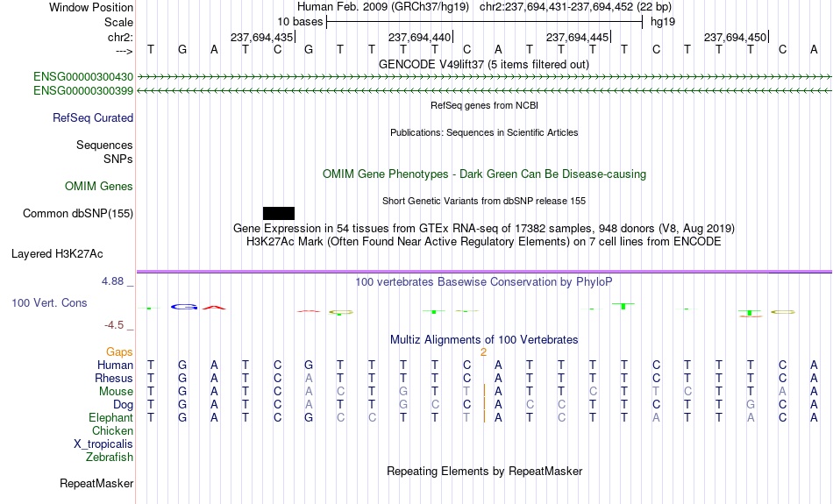Open the RefSeq Curated track label
Image resolution: width=833 pixels, height=504 pixels.
pos(92,118)
